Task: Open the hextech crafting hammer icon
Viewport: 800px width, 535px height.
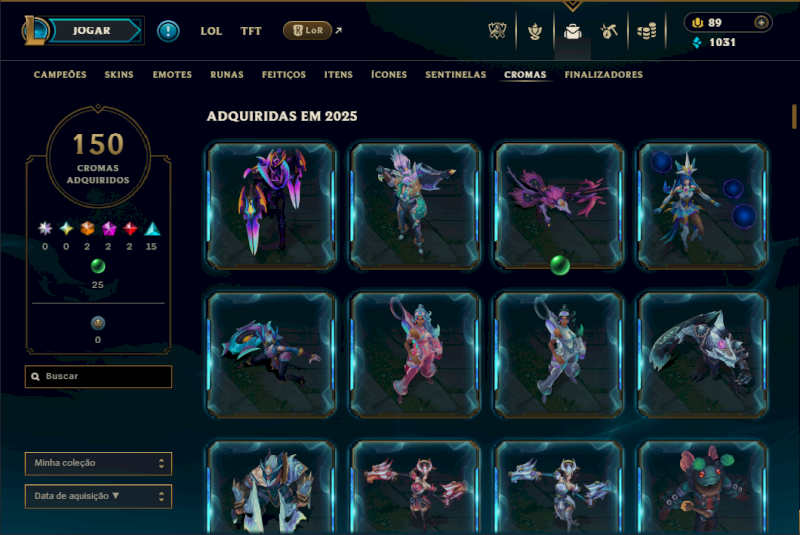Action: point(609,32)
